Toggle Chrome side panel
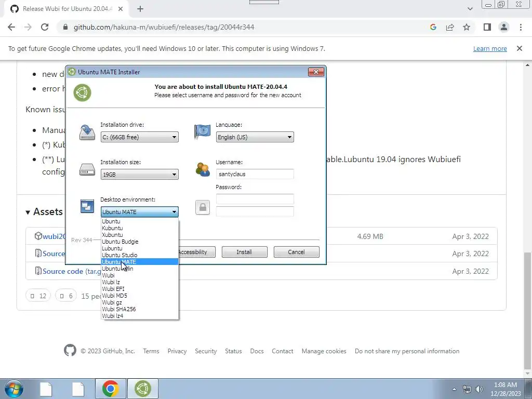Viewport: 532px width, 399px height. 487,27
